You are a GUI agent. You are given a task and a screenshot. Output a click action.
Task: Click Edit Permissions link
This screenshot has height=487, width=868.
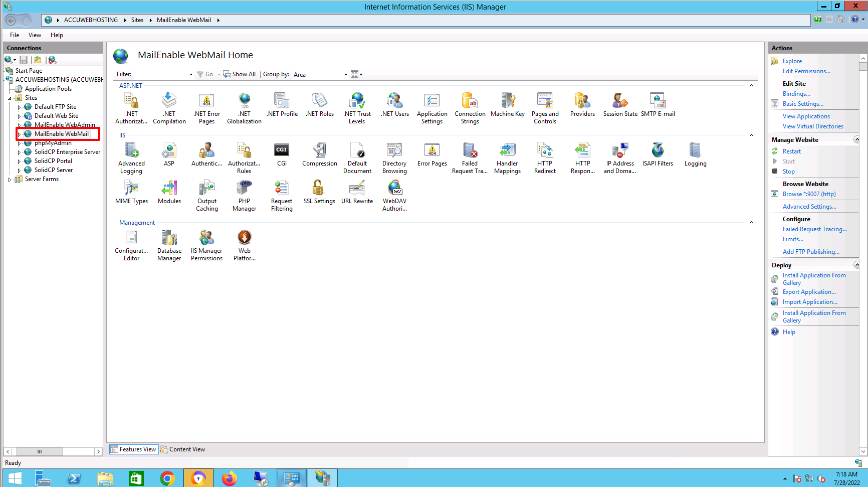pos(806,71)
